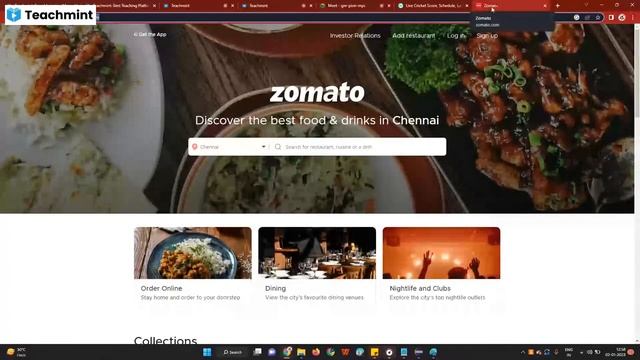
Task: Open the Sticky Notes taskbar icon
Action: point(374,352)
